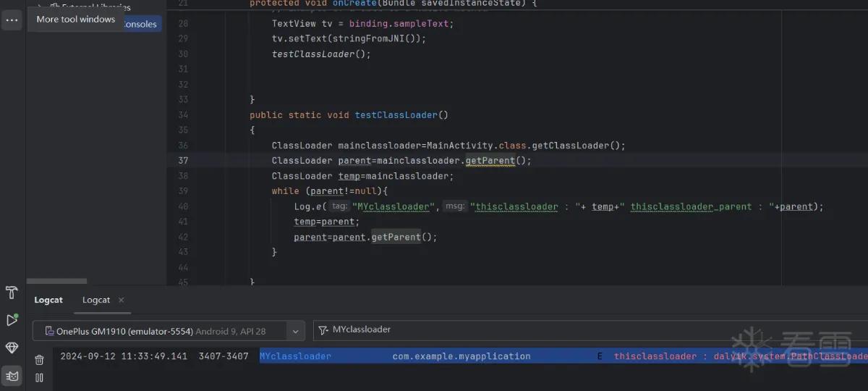Close the Logcat tab
The height and width of the screenshot is (391, 868).
coord(122,300)
